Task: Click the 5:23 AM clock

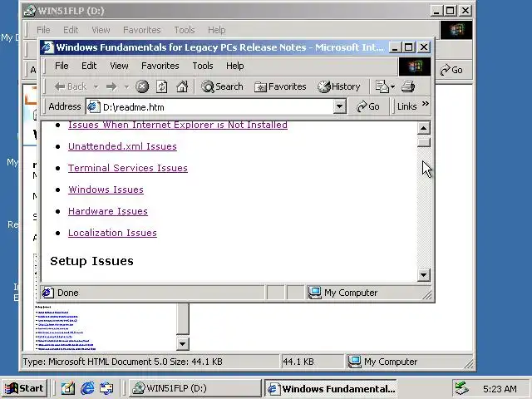Action: [500, 389]
